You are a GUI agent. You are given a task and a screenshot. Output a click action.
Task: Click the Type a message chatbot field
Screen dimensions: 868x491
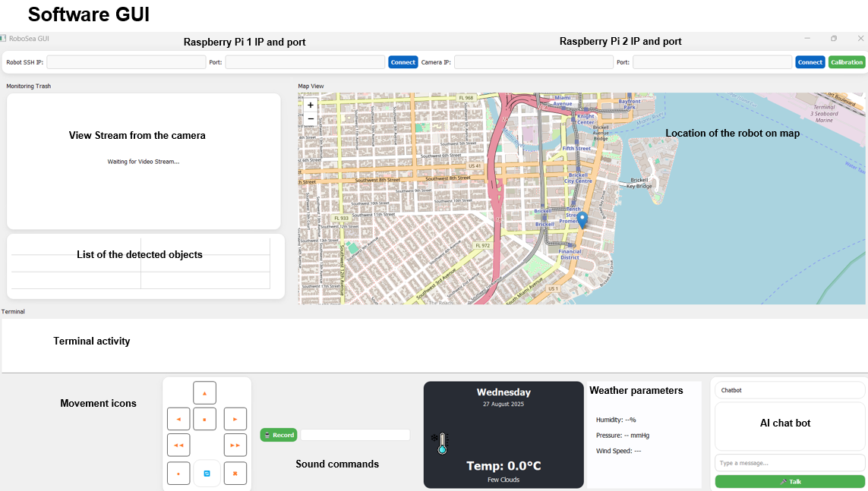(x=789, y=462)
